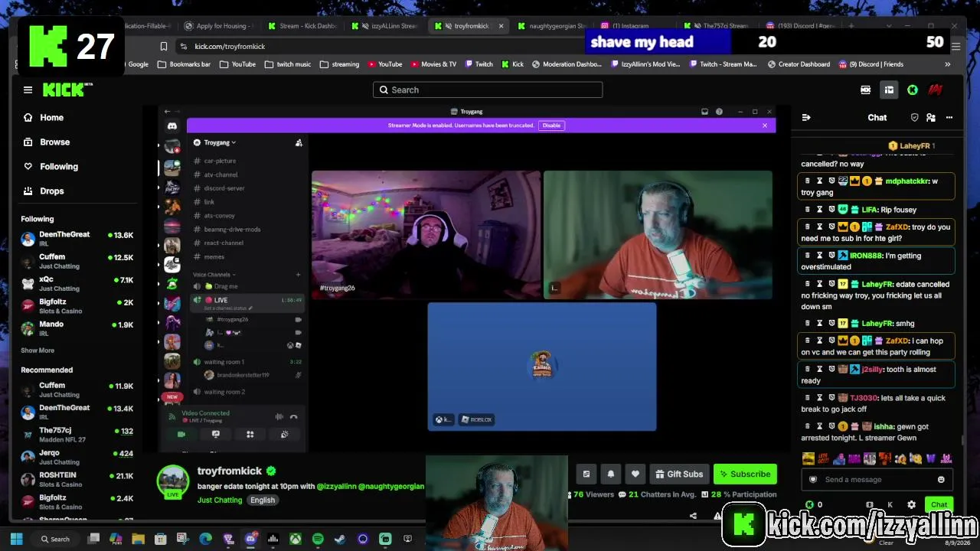
Task: Open Discord home logo icon
Action: pos(172,126)
